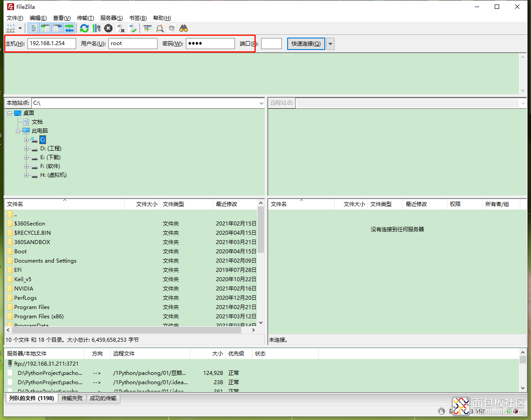Sort local files by 最近修改 column
Screen dimensions: 531x420
point(235,204)
